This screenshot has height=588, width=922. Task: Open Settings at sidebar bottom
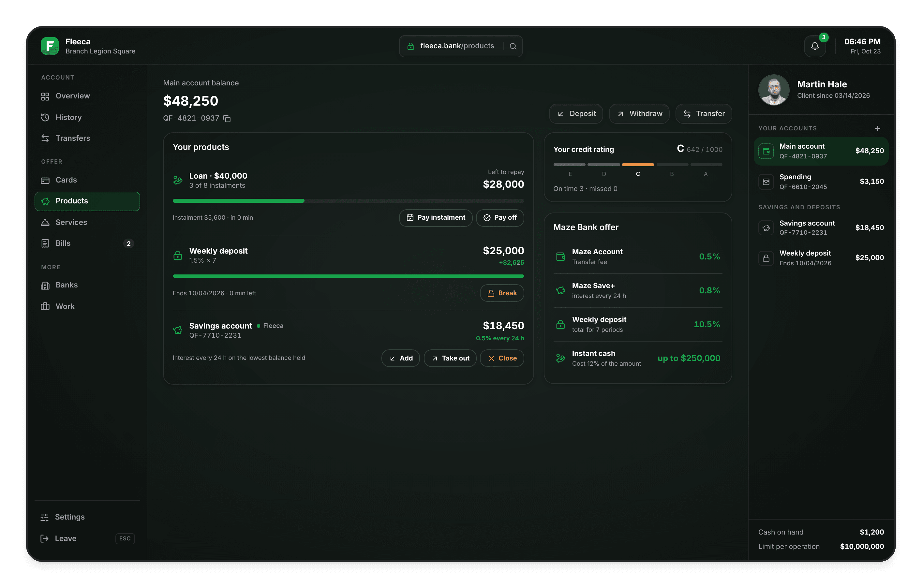[87, 517]
